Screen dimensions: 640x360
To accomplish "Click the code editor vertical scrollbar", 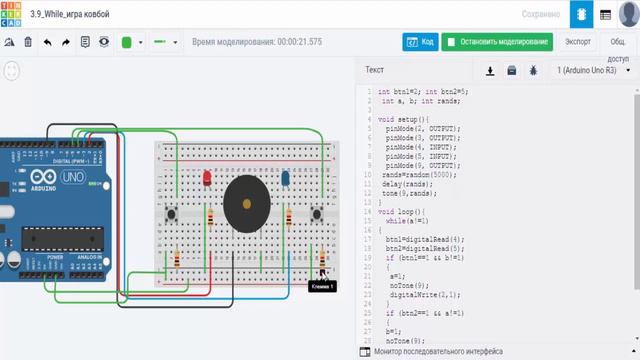I will (x=637, y=192).
